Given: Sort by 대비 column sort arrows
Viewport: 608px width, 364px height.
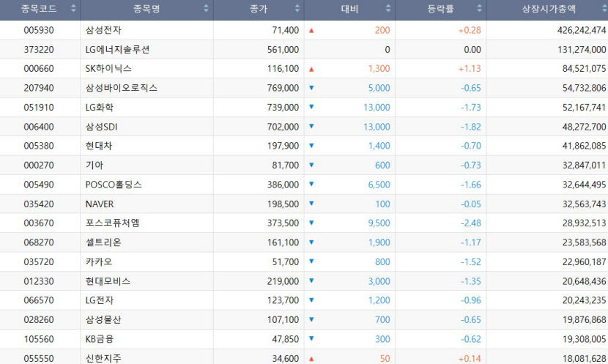Looking at the screenshot, I should pyautogui.click(x=388, y=8).
